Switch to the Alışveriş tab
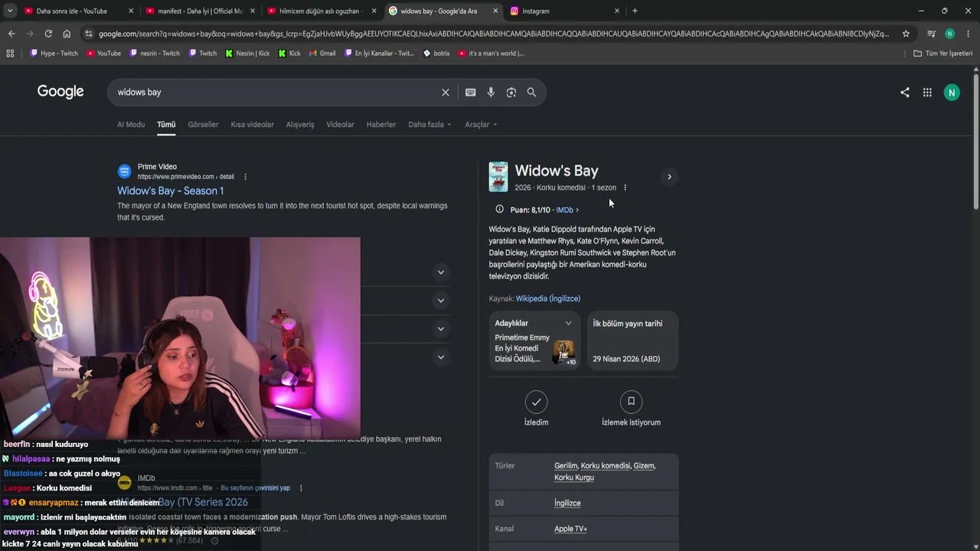 tap(300, 125)
